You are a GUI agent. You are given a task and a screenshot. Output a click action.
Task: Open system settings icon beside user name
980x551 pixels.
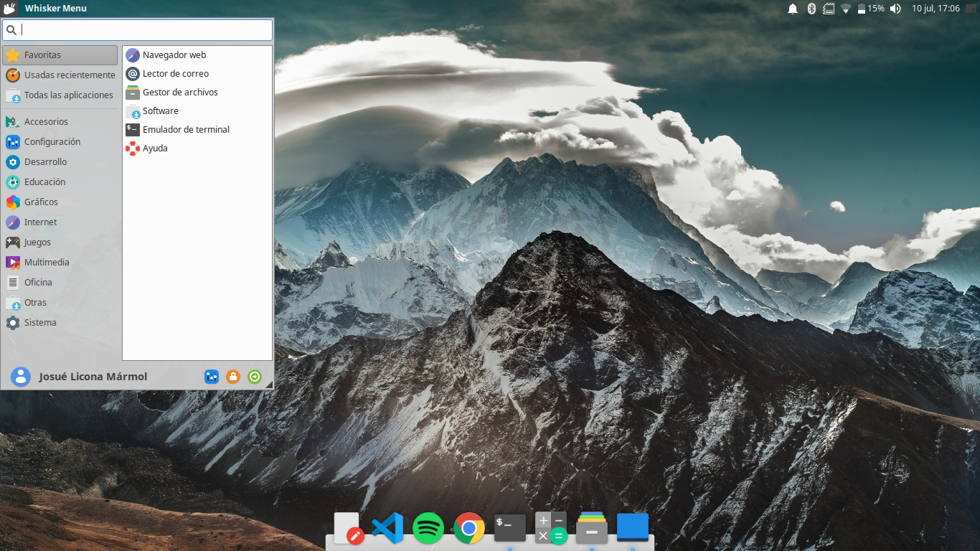[x=212, y=377]
